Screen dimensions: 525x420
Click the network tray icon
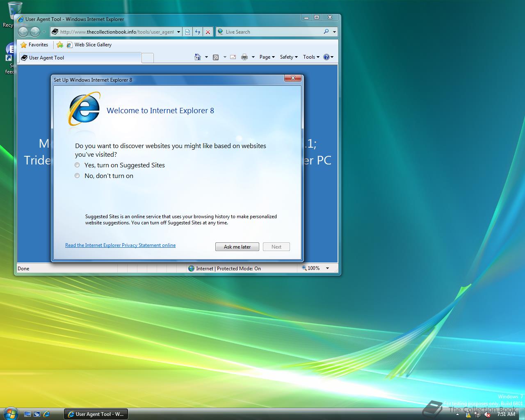(477, 415)
